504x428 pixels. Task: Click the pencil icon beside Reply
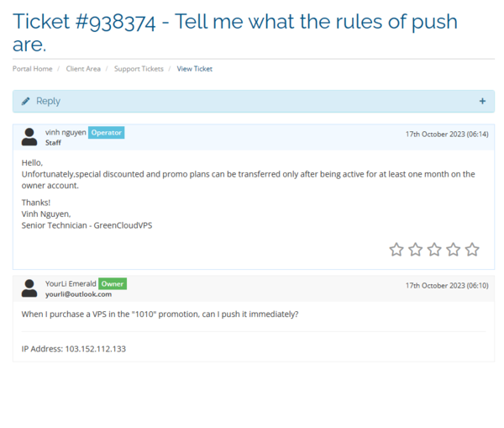coord(26,101)
